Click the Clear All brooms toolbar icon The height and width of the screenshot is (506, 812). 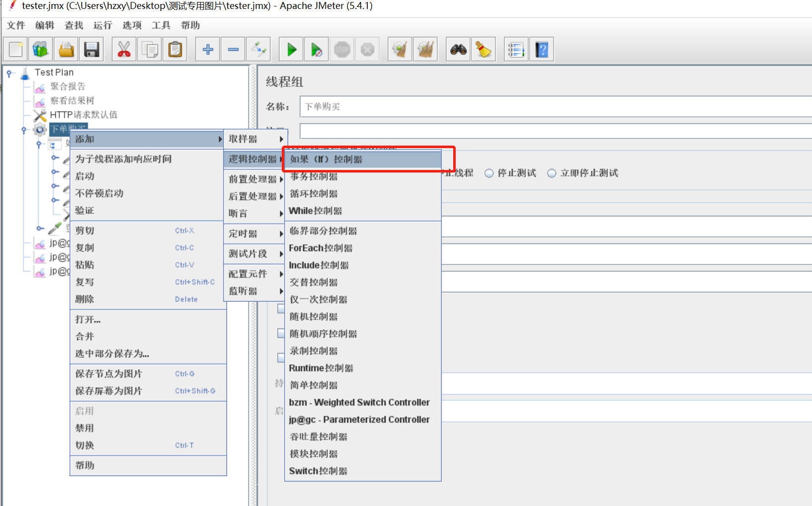click(425, 49)
